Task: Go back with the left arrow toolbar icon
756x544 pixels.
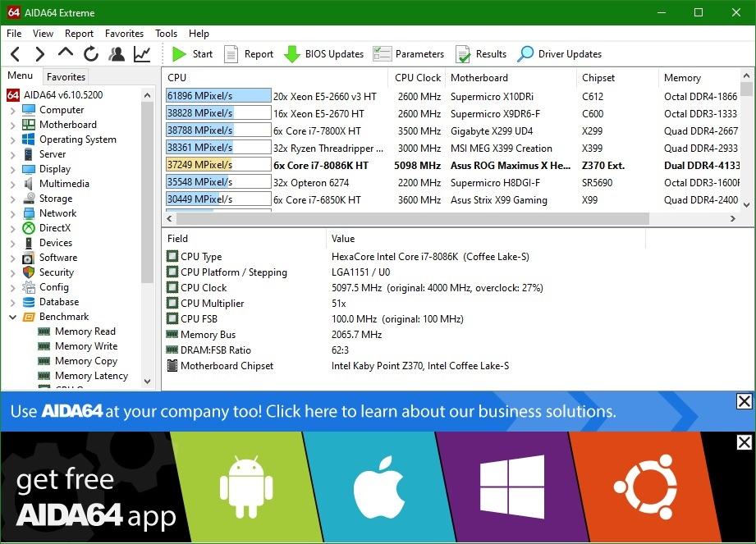Action: (x=16, y=54)
